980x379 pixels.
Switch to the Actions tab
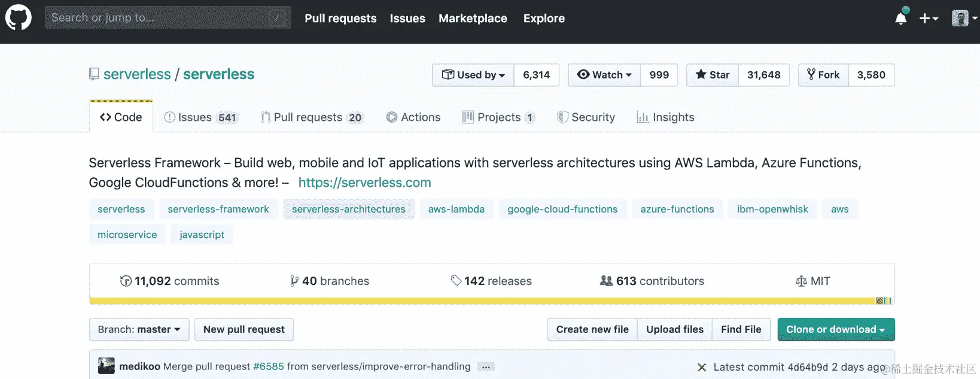point(413,117)
